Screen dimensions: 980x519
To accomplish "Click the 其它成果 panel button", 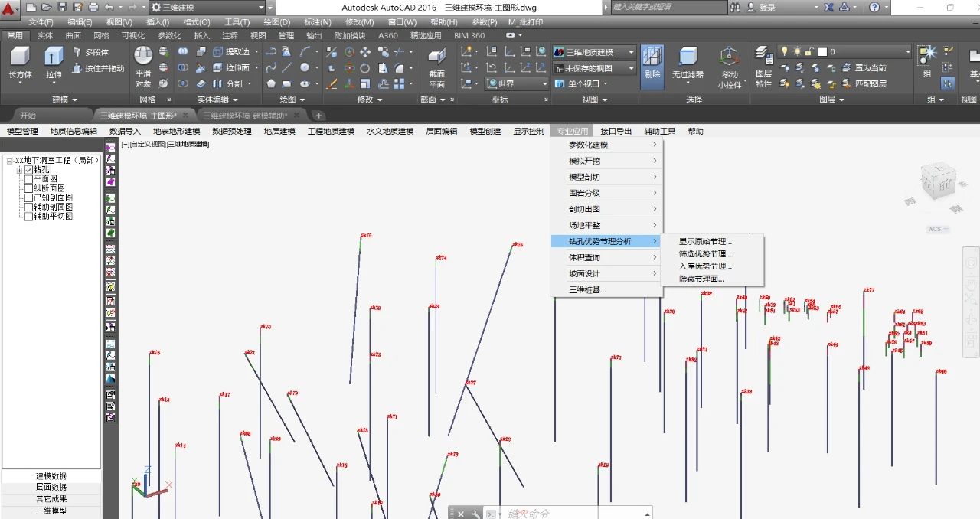I will (x=51, y=499).
